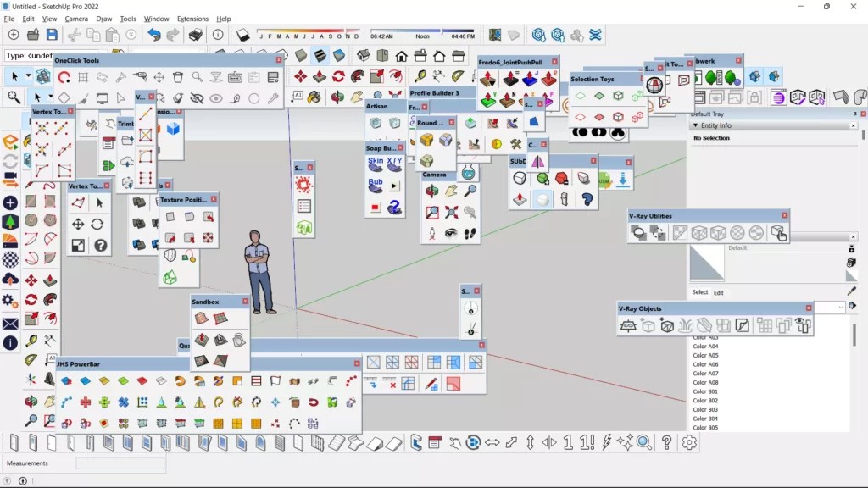Select the Walk tool in the Camera toolbar
This screenshot has height=488, width=868.
tap(470, 233)
